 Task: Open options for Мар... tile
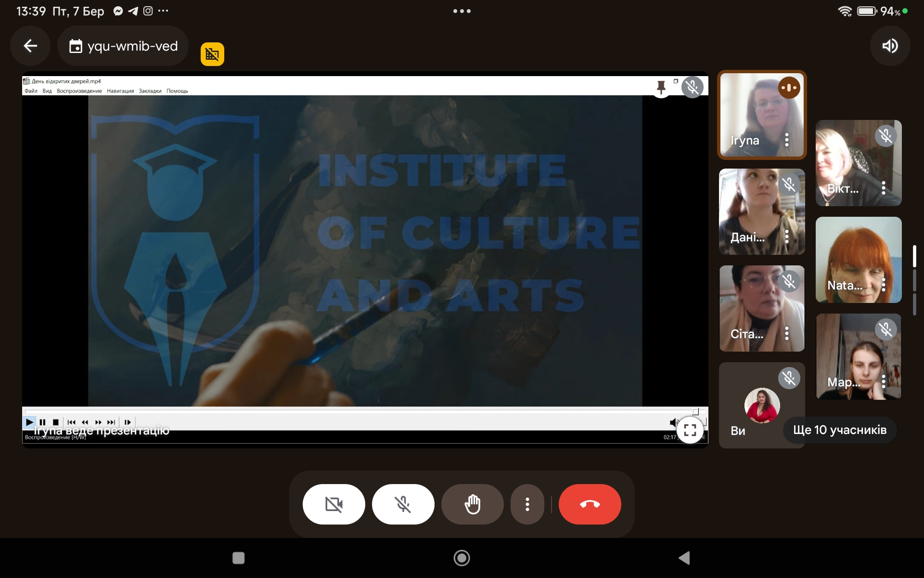point(884,381)
